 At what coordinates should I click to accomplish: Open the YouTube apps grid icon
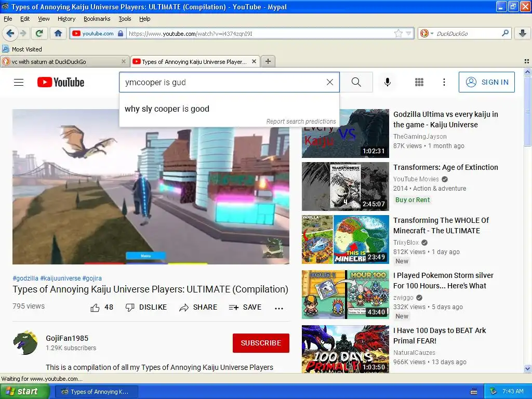419,82
